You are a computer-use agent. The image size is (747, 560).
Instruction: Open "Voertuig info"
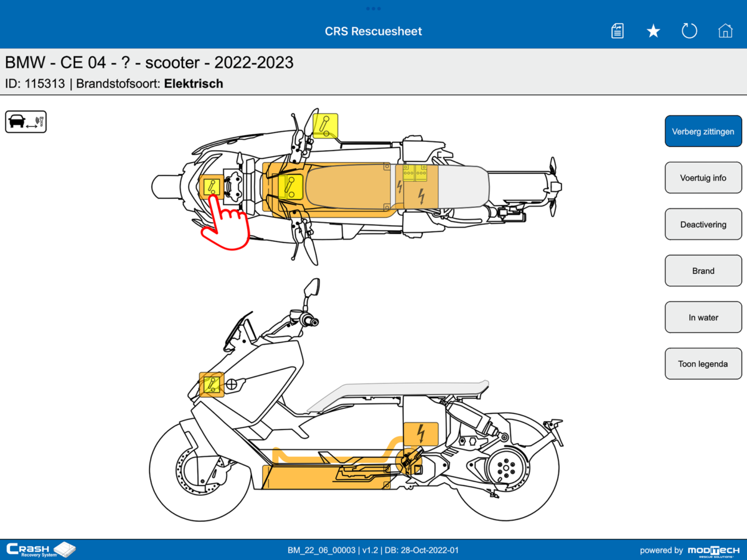click(703, 177)
